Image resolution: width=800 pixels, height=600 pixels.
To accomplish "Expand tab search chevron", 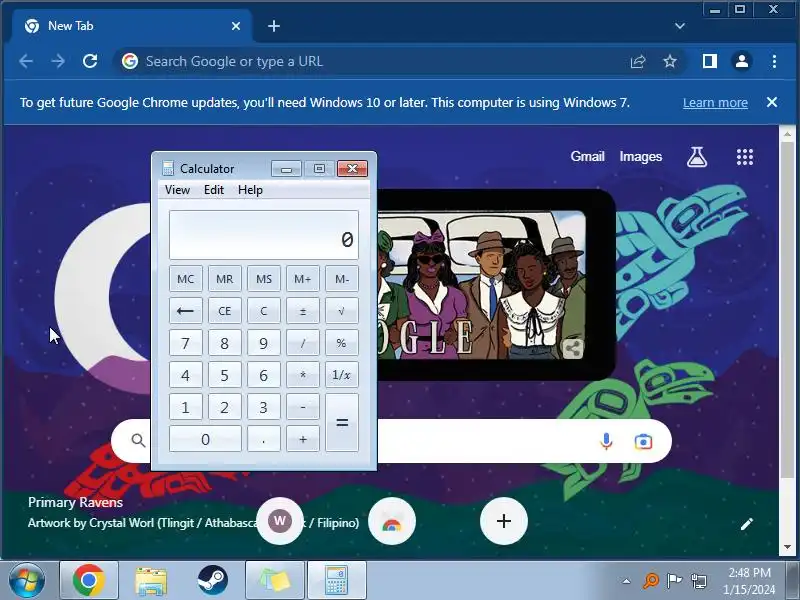I will coord(680,26).
